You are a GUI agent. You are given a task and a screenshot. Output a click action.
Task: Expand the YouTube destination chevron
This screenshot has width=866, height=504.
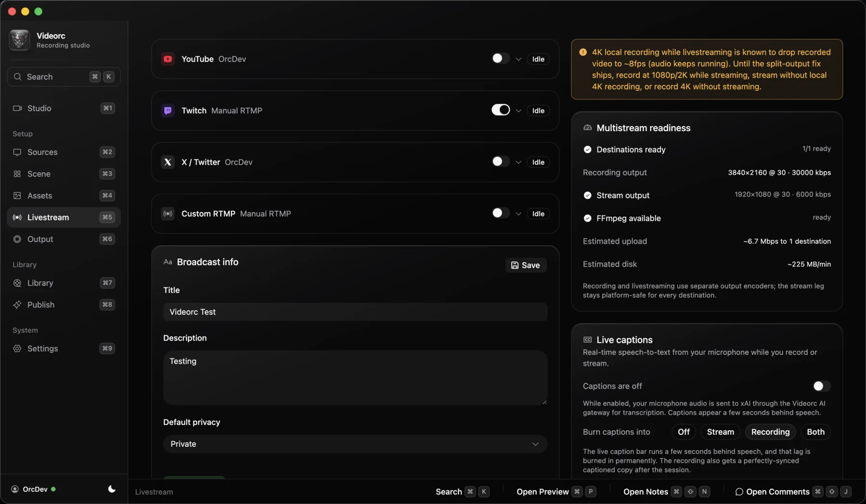[x=518, y=59]
